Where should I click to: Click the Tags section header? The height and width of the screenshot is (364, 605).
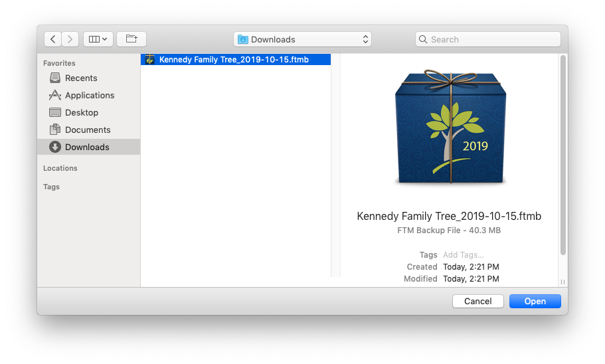(51, 187)
